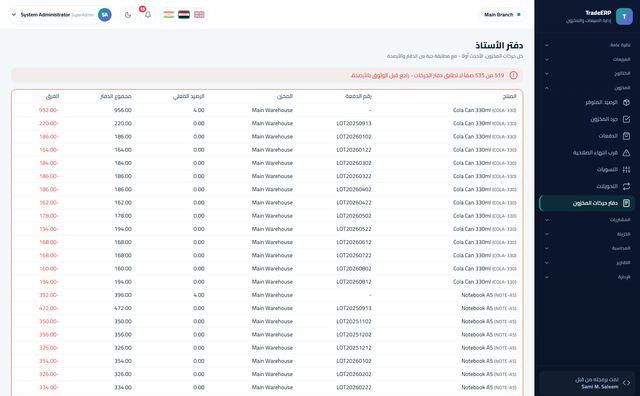
Task: Click batch number LOT20260812
Action: 354,282
